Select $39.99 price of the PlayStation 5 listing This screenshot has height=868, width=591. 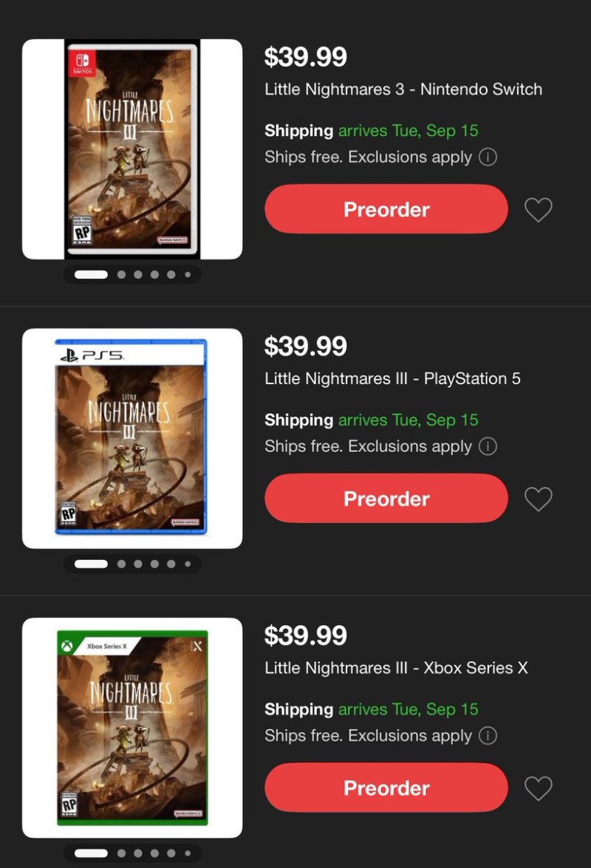coord(305,346)
